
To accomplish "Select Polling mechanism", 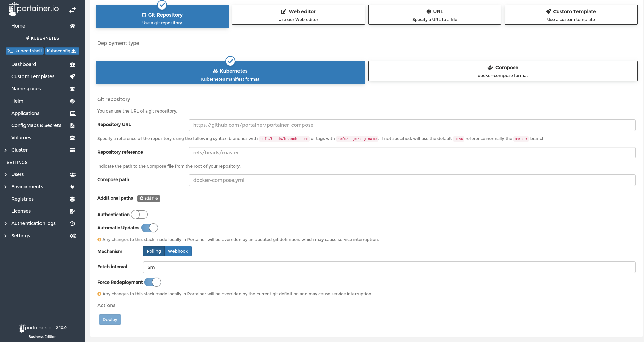I will [154, 251].
